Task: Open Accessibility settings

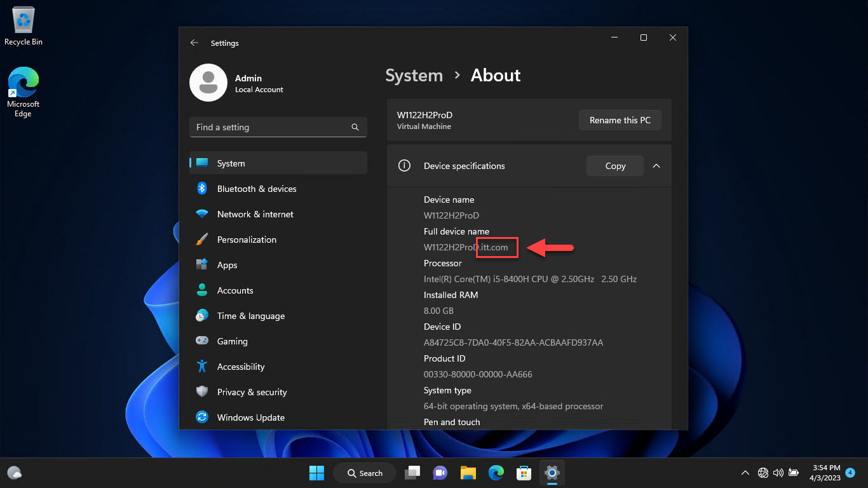Action: (x=241, y=367)
